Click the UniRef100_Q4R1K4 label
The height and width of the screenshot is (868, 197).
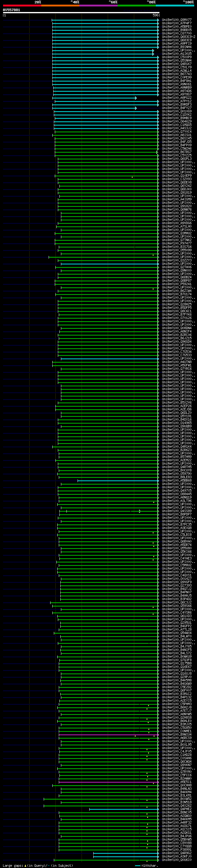[176, 447]
